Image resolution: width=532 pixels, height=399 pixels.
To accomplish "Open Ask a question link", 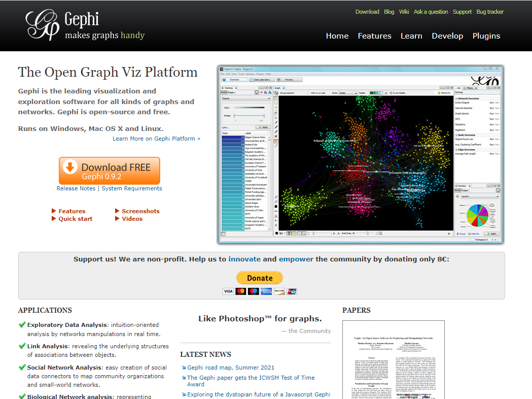I will 431,12.
